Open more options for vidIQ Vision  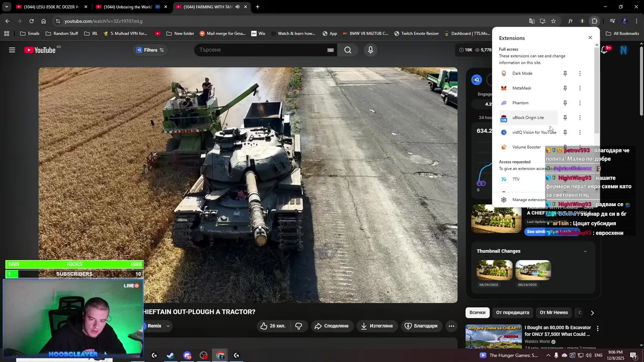580,132
